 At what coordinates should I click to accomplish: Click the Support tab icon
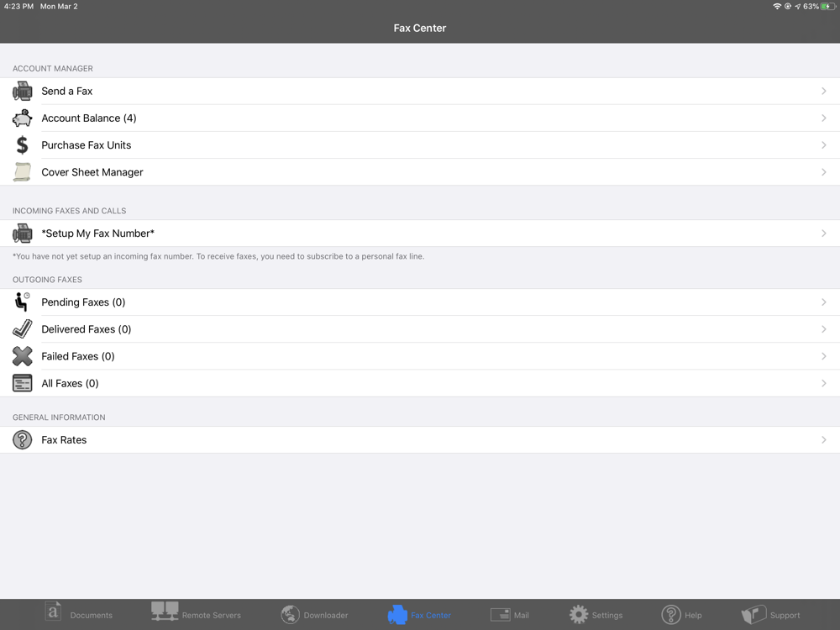tap(753, 615)
